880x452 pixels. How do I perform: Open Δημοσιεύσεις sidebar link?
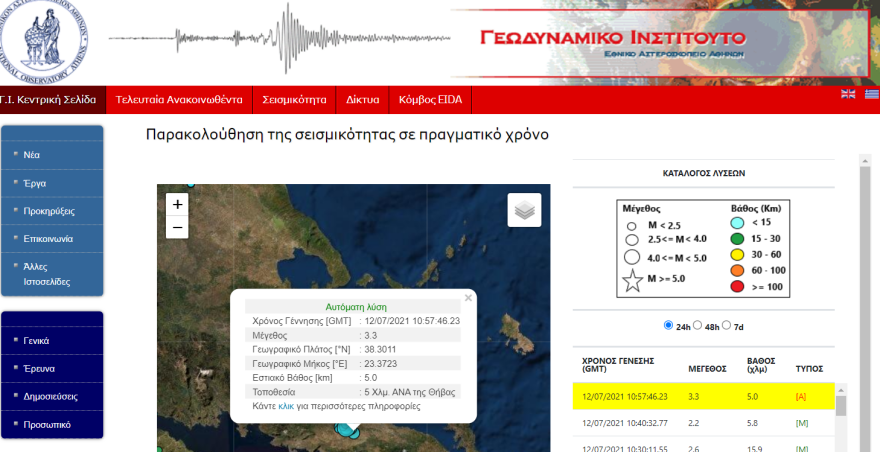(x=51, y=396)
